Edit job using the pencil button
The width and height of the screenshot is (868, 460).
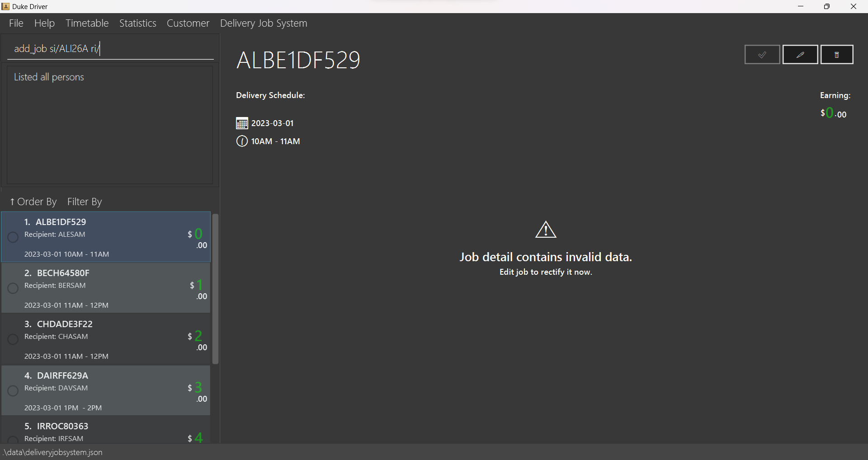(x=800, y=55)
